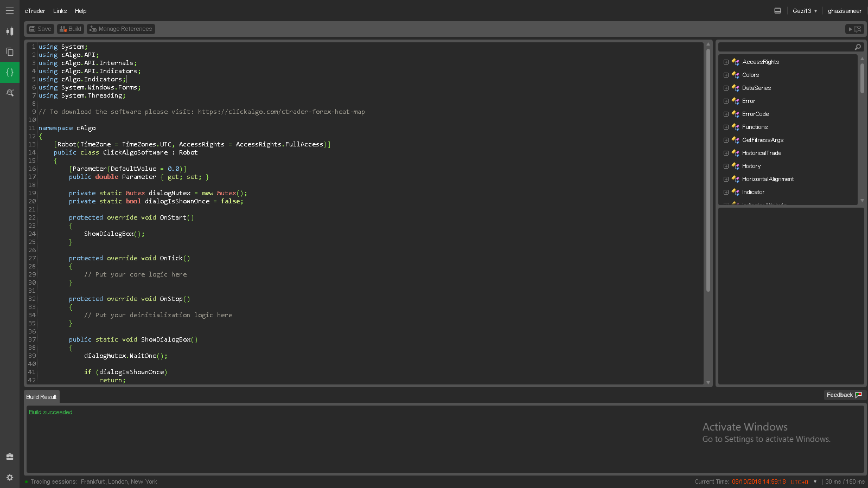Click the 'Build succeeded' message

[50, 412]
